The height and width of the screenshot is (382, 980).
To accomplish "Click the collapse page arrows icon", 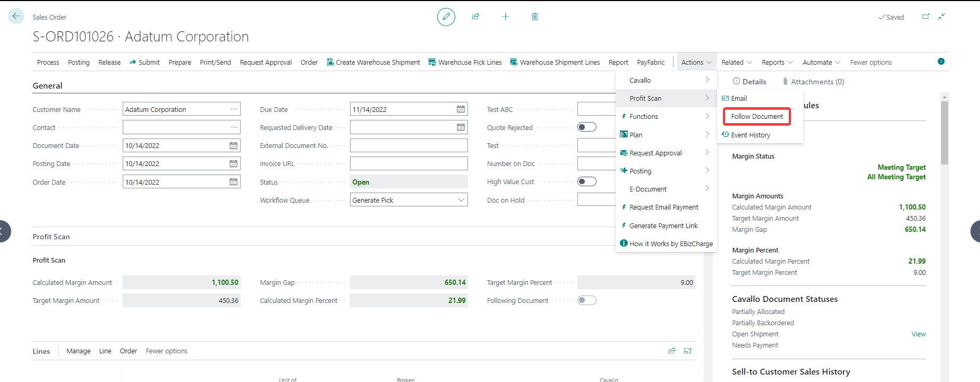I will tap(942, 17).
